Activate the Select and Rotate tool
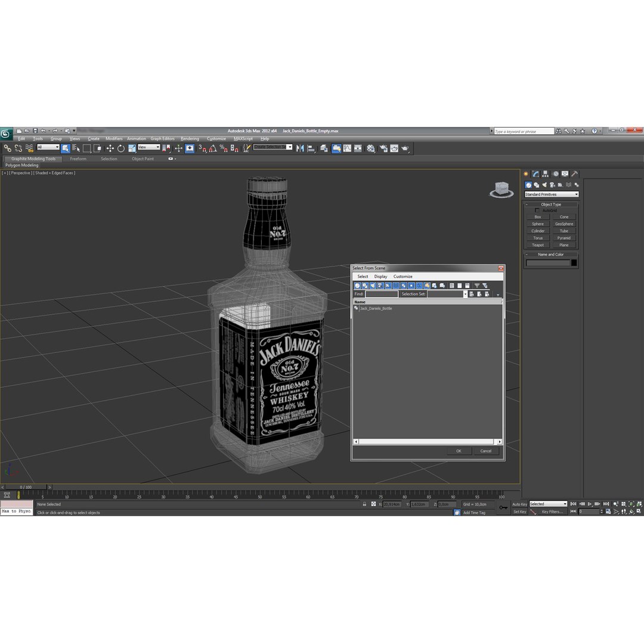Screen dimensions: 644x644 (120, 148)
